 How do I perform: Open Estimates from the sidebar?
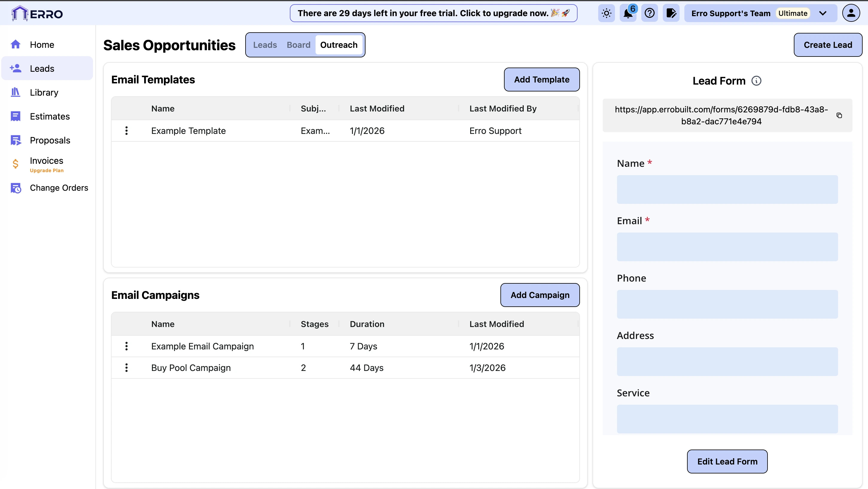coord(50,117)
